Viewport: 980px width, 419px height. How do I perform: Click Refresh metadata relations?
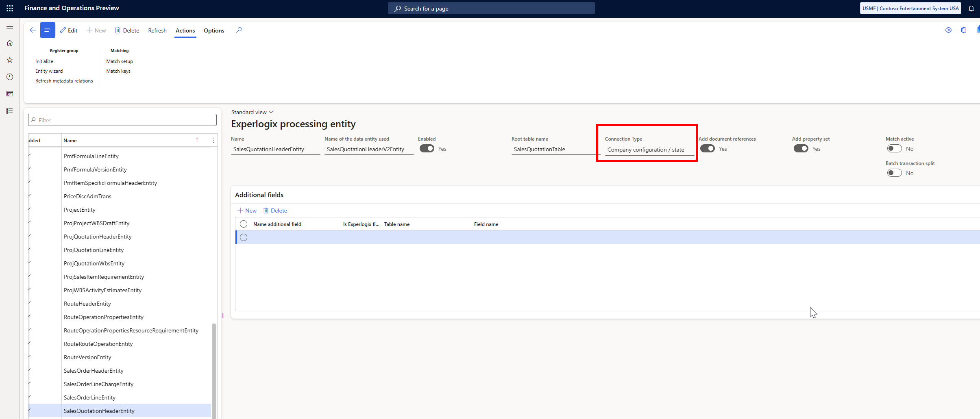click(x=64, y=81)
